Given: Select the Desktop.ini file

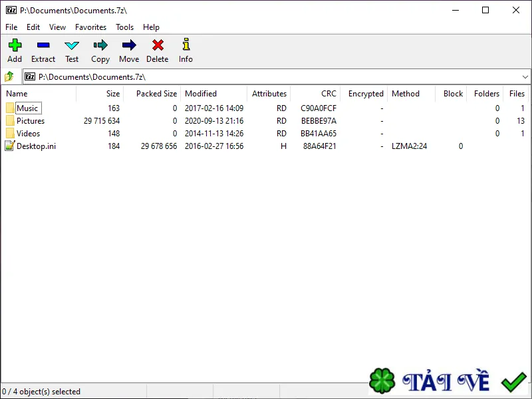Looking at the screenshot, I should pyautogui.click(x=36, y=146).
